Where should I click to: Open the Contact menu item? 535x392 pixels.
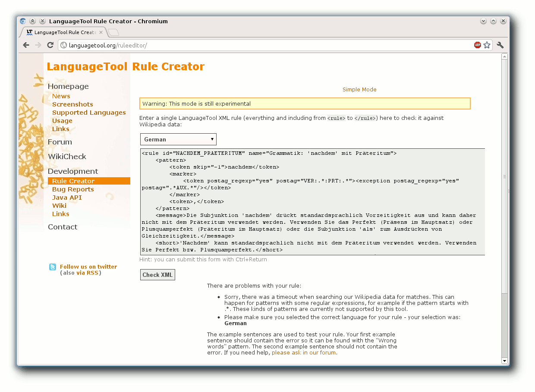(63, 227)
